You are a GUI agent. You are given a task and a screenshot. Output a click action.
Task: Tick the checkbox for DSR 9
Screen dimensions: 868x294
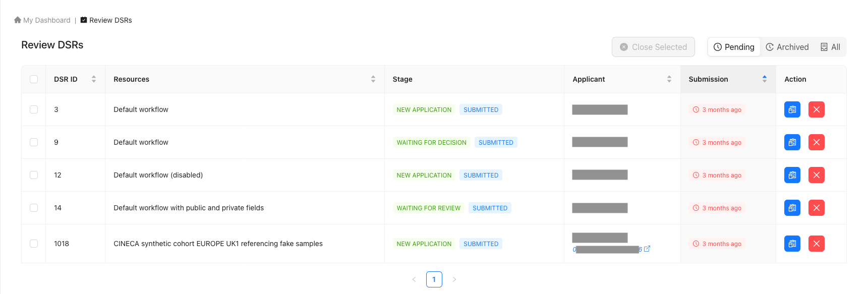(x=34, y=142)
